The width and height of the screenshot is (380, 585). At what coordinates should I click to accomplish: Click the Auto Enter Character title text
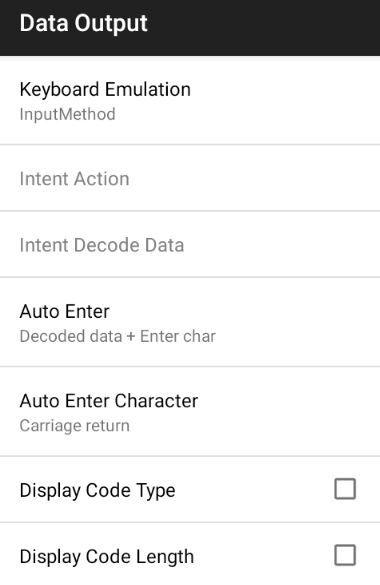[x=109, y=401]
